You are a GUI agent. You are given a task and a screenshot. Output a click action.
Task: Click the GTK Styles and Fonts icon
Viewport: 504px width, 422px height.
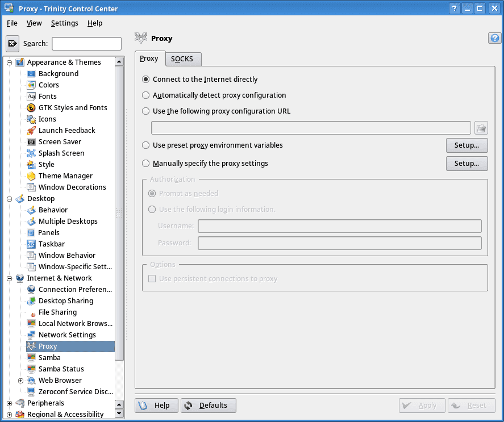(31, 108)
